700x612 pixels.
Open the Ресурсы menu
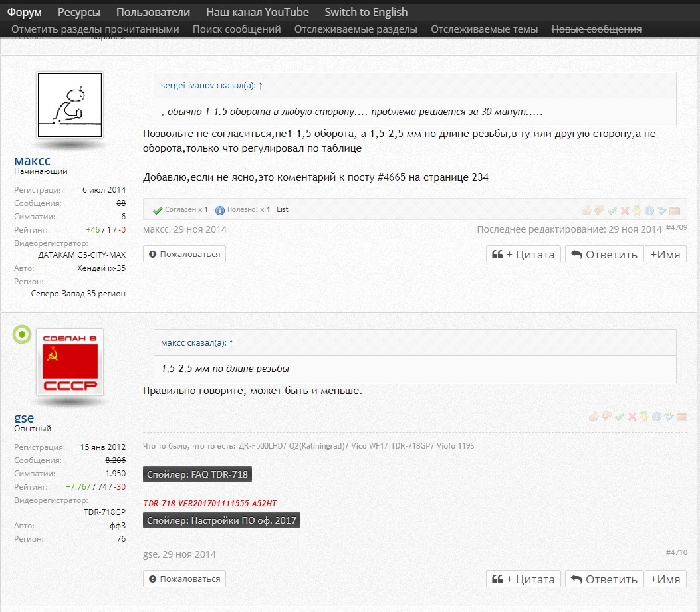coord(79,12)
